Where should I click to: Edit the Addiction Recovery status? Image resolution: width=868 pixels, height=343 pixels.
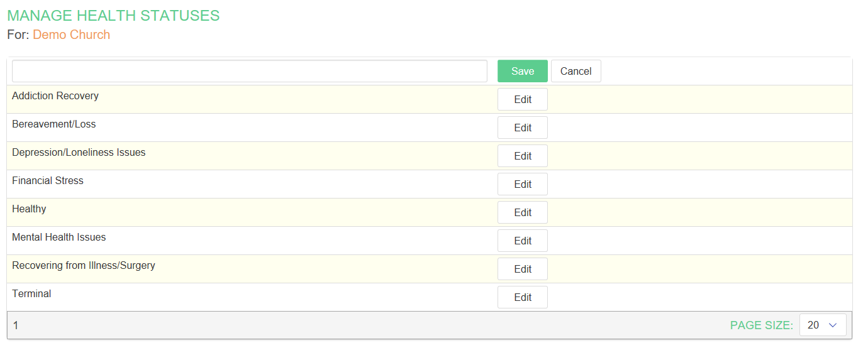(522, 99)
